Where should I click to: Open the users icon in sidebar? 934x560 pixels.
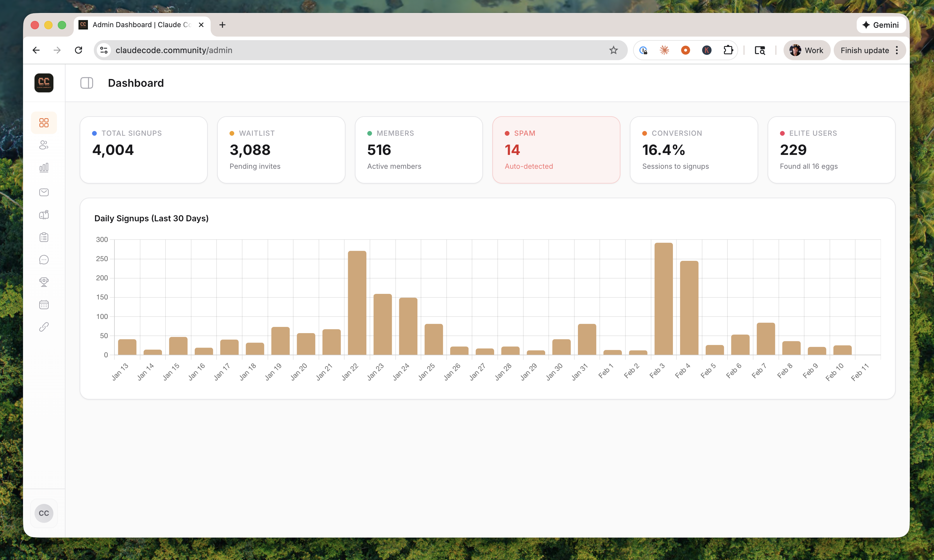tap(44, 145)
